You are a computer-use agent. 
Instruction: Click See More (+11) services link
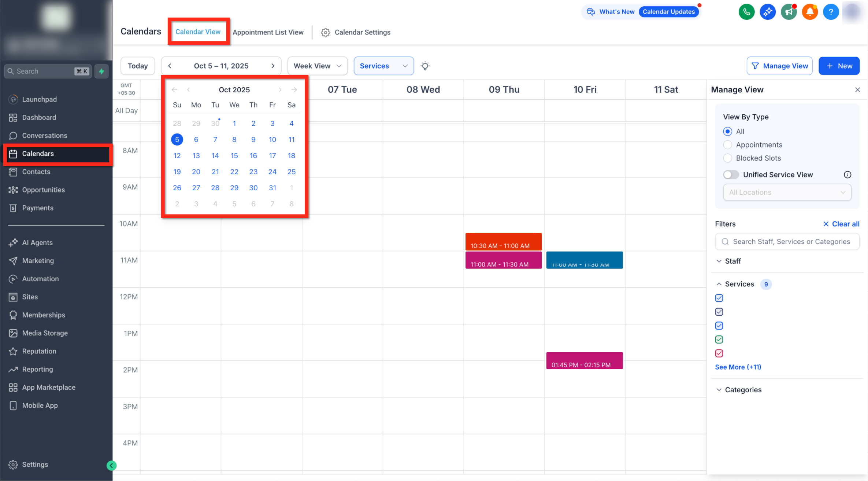click(738, 367)
